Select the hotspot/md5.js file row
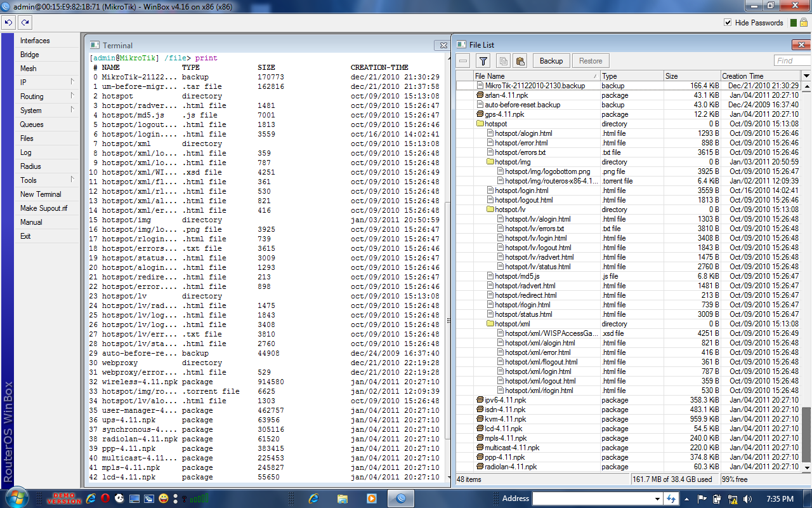This screenshot has height=508, width=812. pyautogui.click(x=628, y=276)
